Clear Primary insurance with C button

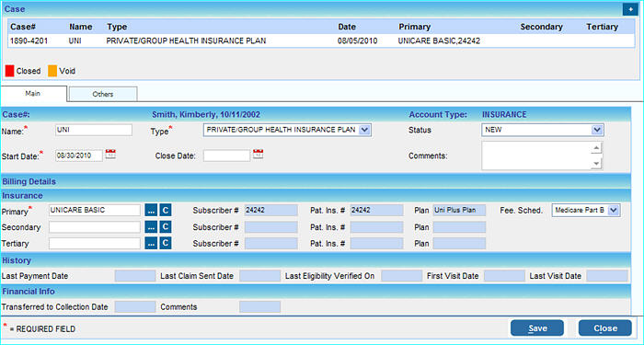165,211
